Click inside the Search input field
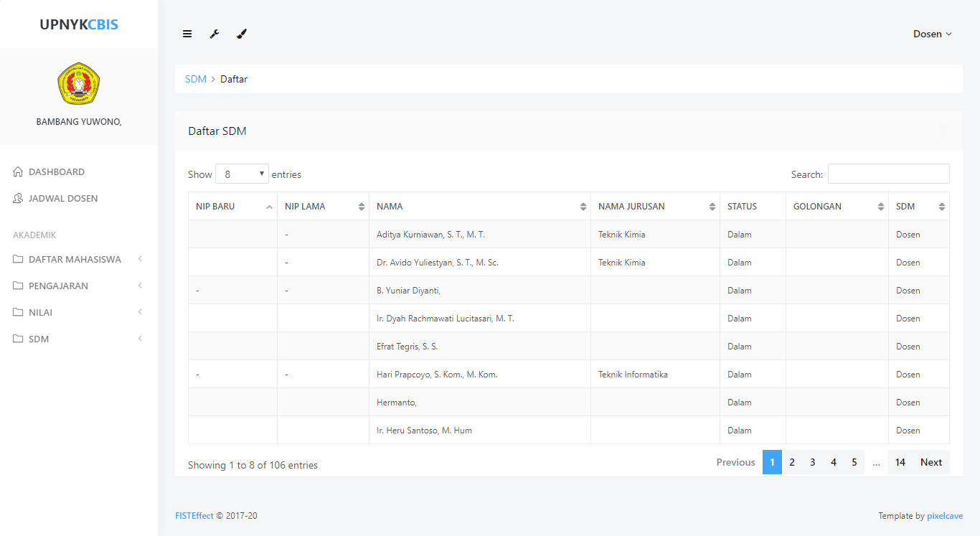Viewport: 980px width, 536px height. coord(888,174)
